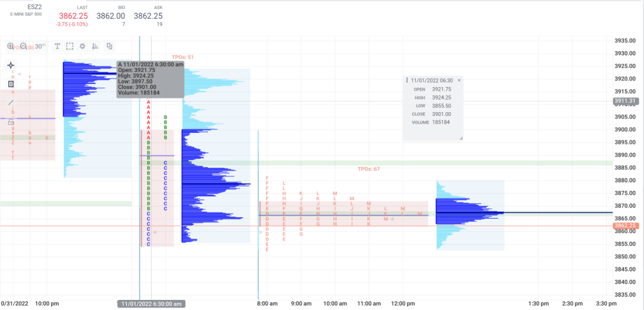Click the profile histogram tool icon

coord(95,46)
